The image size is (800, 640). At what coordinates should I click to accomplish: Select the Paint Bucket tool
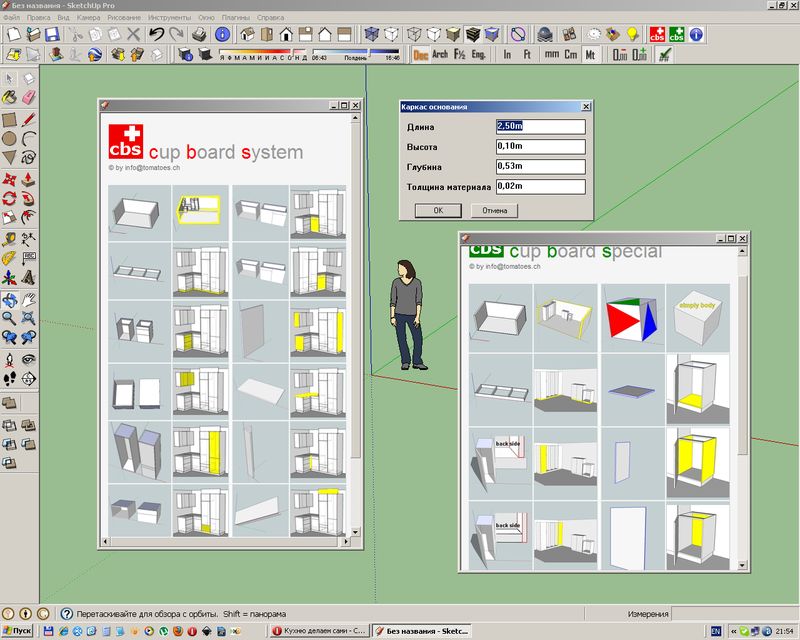tap(9, 97)
